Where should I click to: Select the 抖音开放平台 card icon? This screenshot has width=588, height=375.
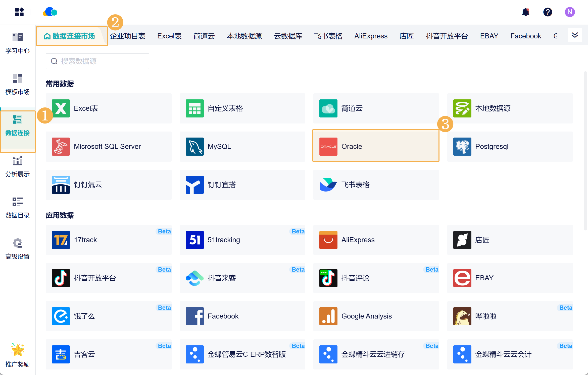[61, 278]
